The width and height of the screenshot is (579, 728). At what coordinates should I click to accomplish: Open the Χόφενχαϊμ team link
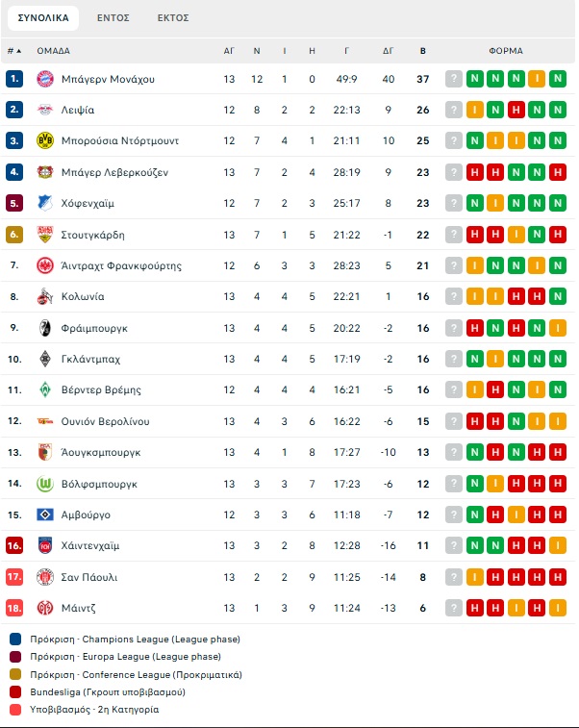coord(90,203)
